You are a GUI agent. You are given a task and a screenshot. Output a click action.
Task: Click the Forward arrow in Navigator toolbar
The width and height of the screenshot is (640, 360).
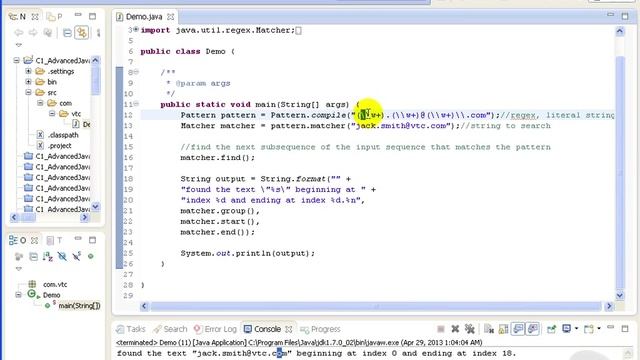[x=33, y=33]
